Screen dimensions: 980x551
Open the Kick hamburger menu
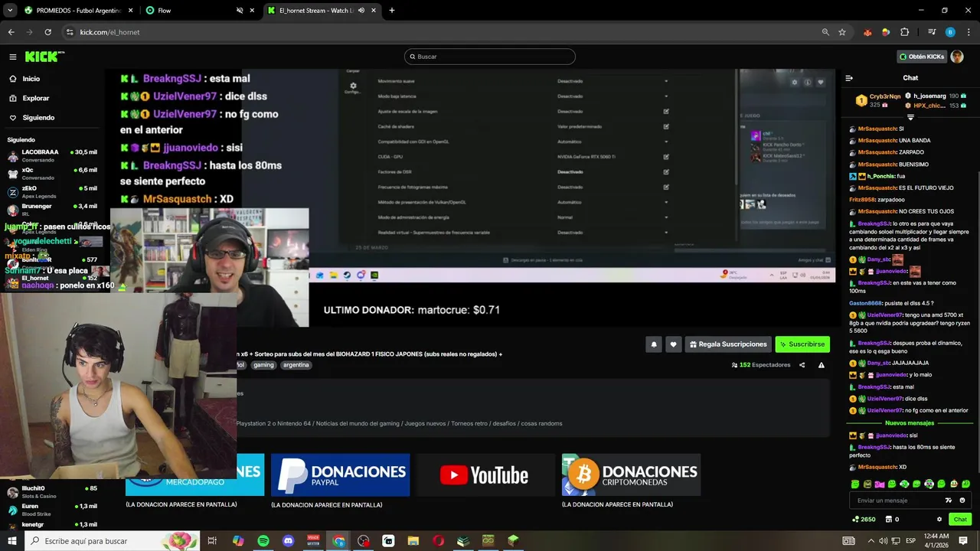(13, 57)
